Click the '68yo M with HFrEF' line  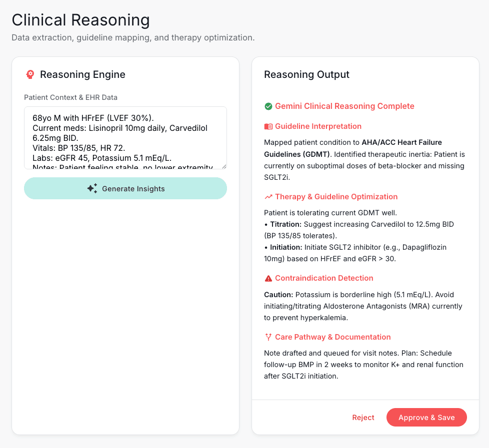coord(93,118)
